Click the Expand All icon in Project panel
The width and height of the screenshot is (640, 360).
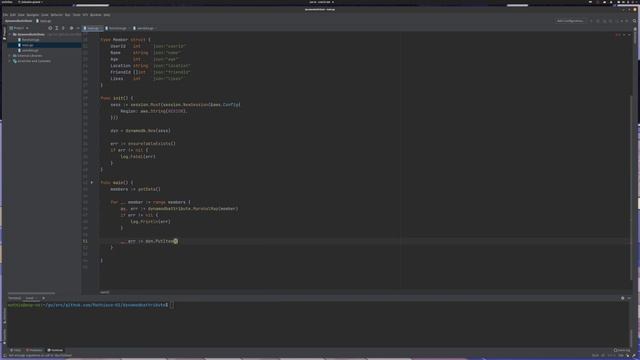(x=57, y=28)
